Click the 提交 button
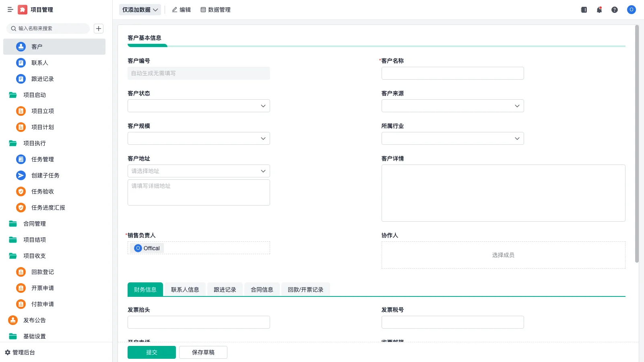 (151, 352)
